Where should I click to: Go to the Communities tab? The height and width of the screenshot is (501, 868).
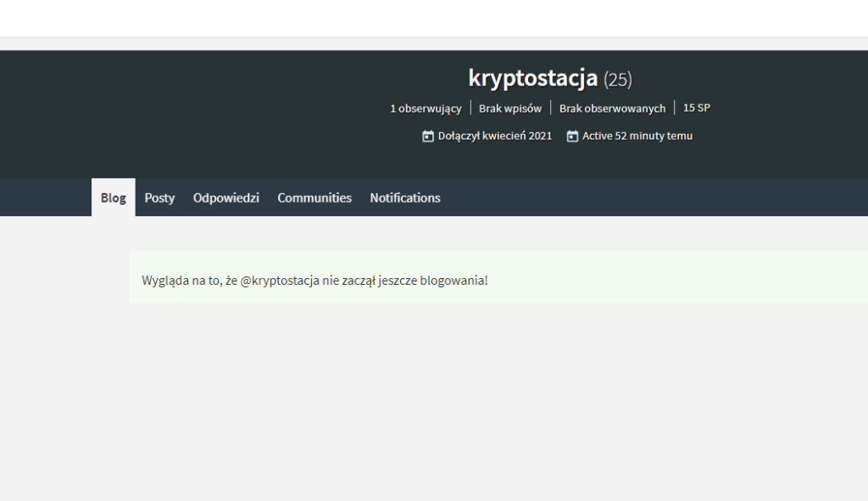click(314, 198)
